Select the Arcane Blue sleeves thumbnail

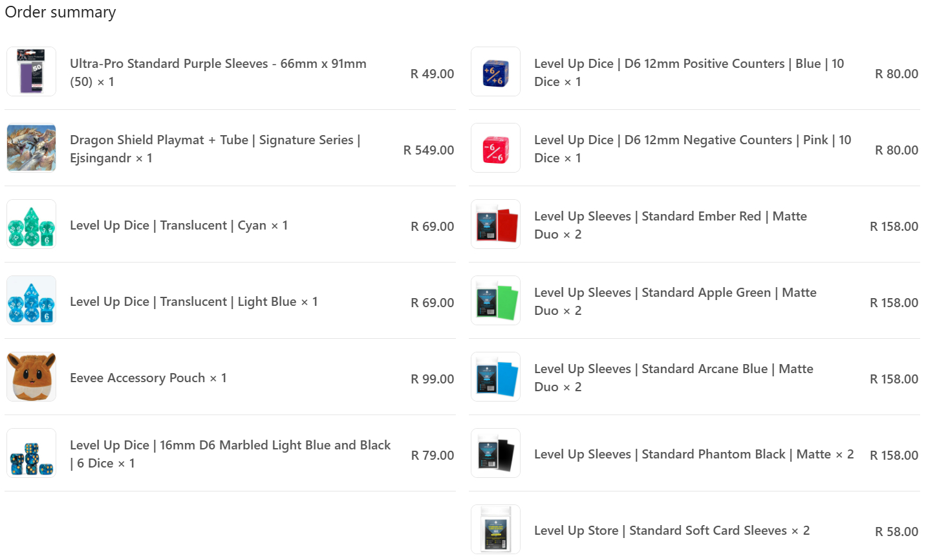(495, 377)
